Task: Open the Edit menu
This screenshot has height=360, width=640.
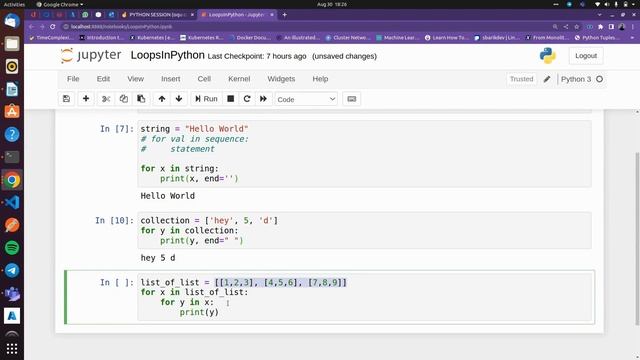Action: coord(103,79)
